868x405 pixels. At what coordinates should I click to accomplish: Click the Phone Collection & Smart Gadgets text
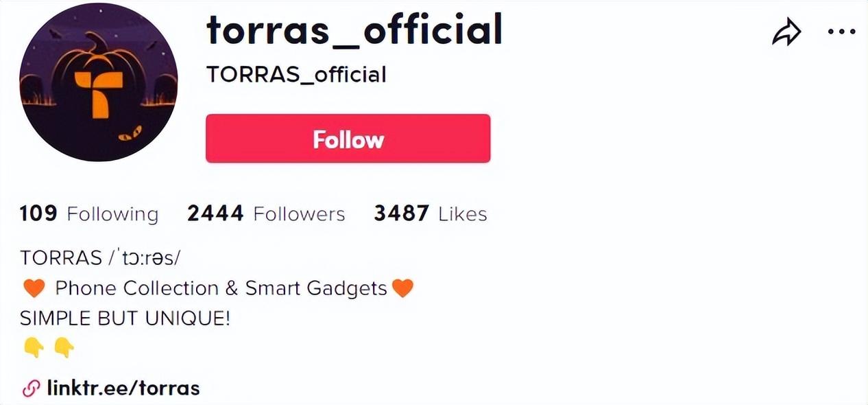tap(221, 288)
